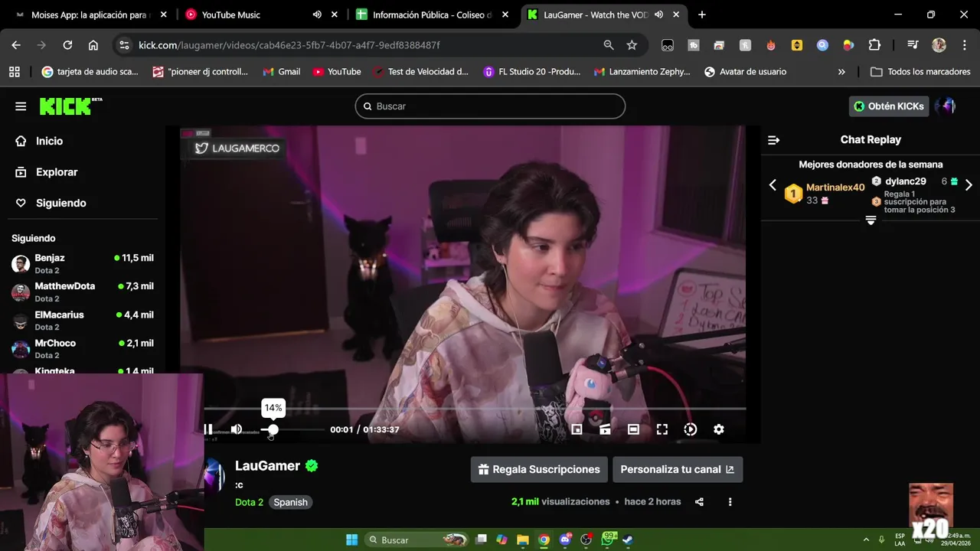Viewport: 980px width, 551px height.
Task: Open Benjaz followed channel
Action: [x=83, y=264]
